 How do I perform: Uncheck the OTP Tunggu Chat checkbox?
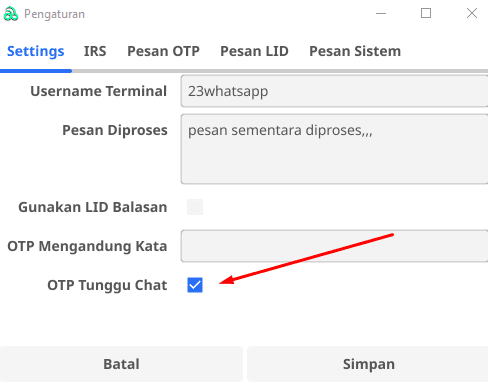[x=195, y=285]
